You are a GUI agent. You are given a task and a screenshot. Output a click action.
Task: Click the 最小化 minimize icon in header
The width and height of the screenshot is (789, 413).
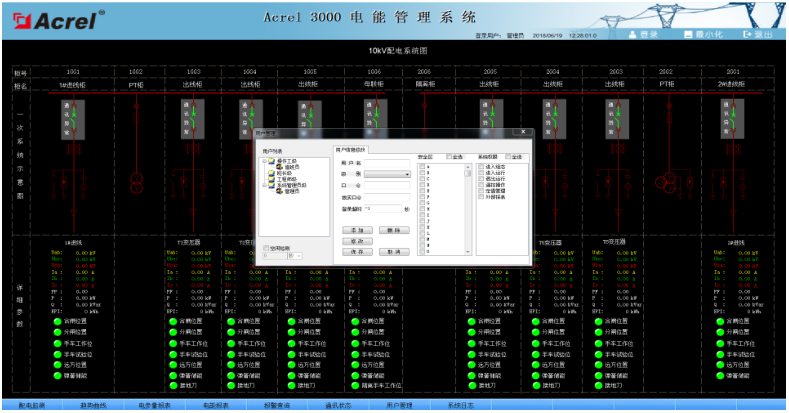point(687,34)
